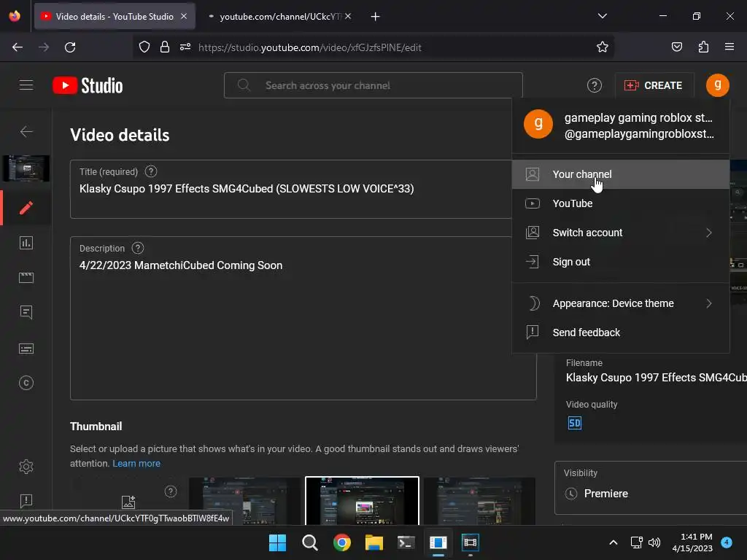
Task: Select Send feedback menu item
Action: tap(621, 332)
